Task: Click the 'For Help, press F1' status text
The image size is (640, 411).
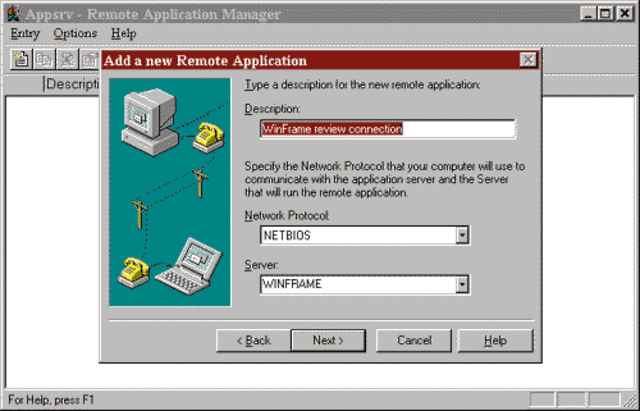Action: click(x=51, y=400)
